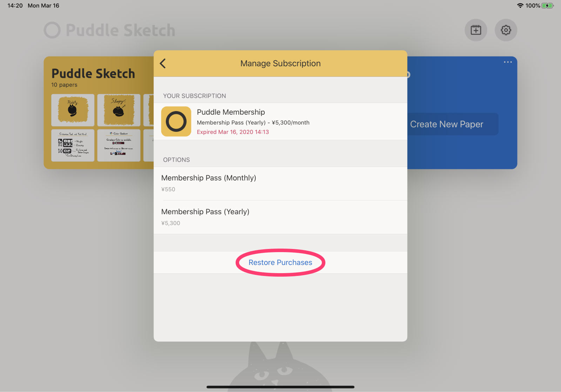Open the three-dots menu on blue notebook
561x392 pixels.
coord(508,62)
